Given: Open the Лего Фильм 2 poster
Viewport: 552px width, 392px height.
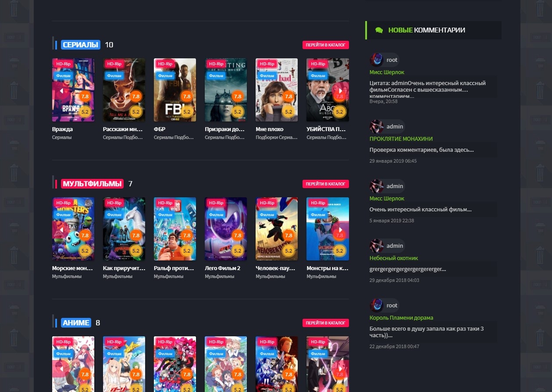Looking at the screenshot, I should pyautogui.click(x=226, y=229).
